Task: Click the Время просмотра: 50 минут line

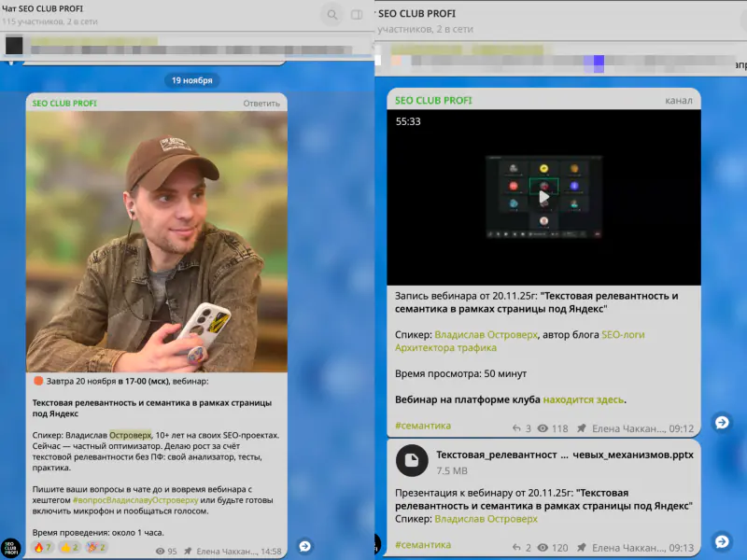Action: 460,374
